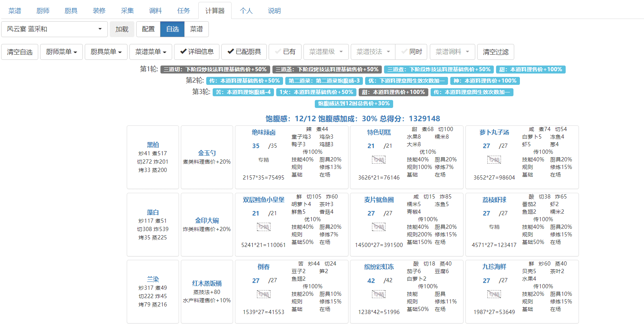Disable 专精 mastery for 荔枝虾球
The height and width of the screenshot is (325, 644).
pos(494,227)
